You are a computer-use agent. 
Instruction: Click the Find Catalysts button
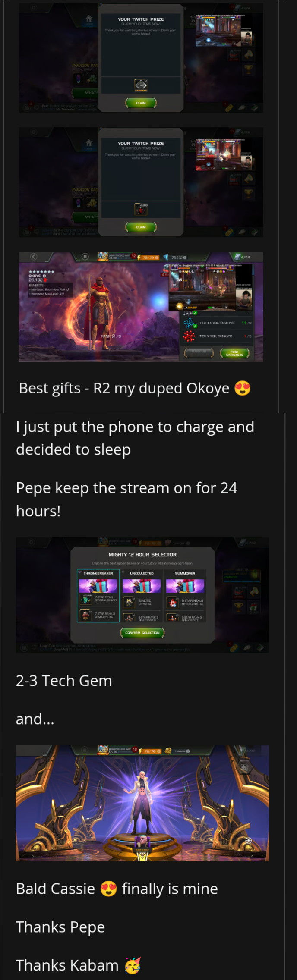click(234, 353)
